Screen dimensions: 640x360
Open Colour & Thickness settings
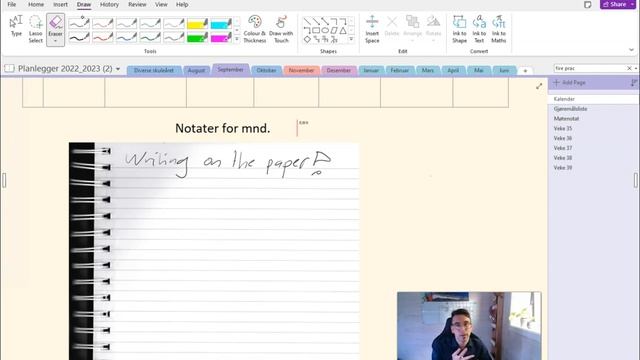[x=255, y=29]
